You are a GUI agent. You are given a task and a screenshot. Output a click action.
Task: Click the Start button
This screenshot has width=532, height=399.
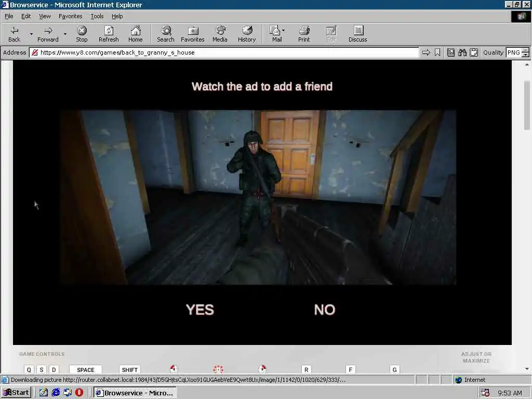pyautogui.click(x=16, y=393)
